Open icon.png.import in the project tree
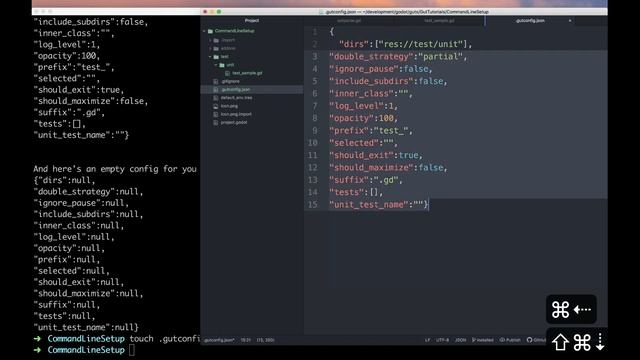 [x=236, y=114]
